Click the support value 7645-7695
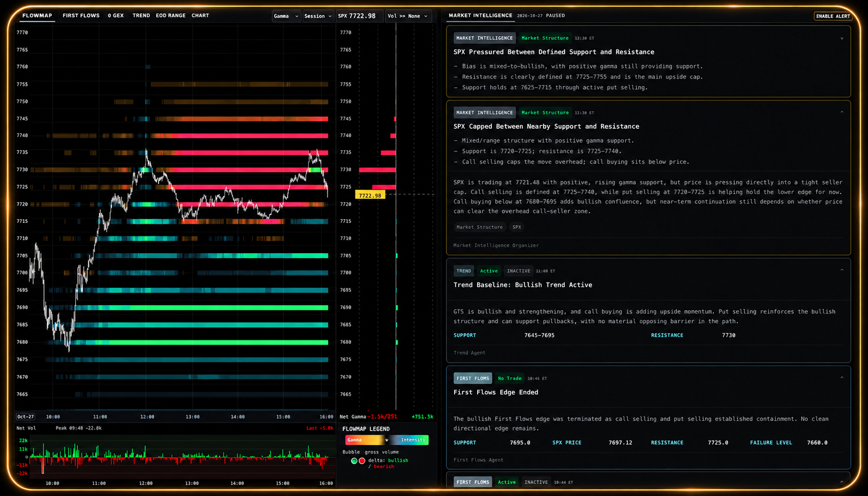 pos(539,335)
